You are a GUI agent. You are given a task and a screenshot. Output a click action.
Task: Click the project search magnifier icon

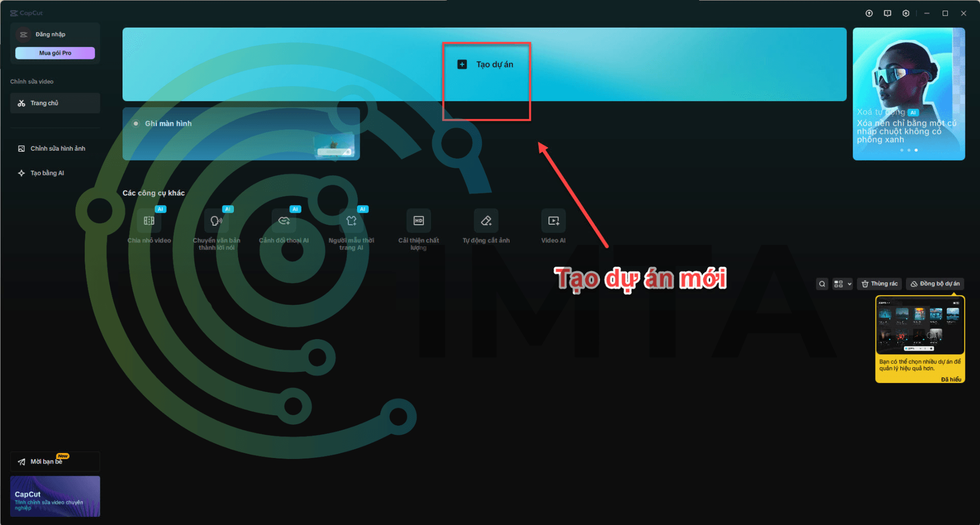[822, 284]
